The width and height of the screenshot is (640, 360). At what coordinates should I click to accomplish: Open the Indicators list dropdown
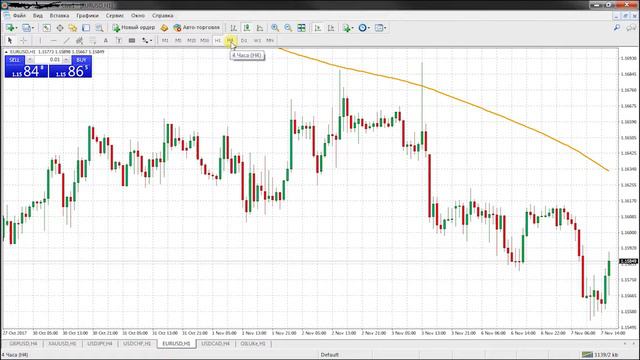[348, 28]
